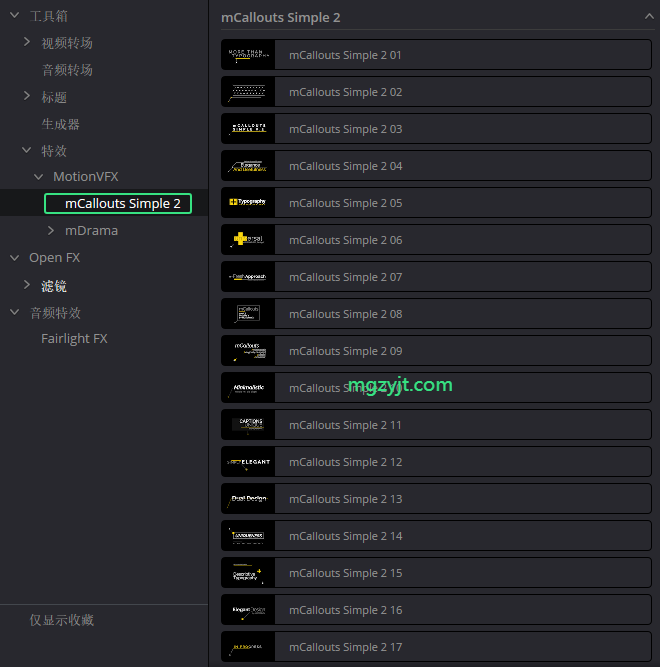Click Minimalistic thumbnail in tenth row
This screenshot has height=667, width=660.
248,388
